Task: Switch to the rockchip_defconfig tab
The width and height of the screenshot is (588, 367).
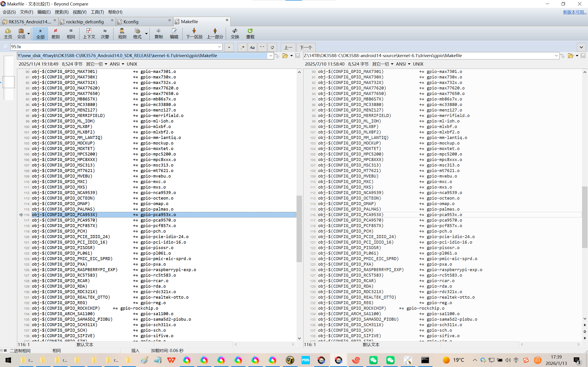Action: [85, 22]
